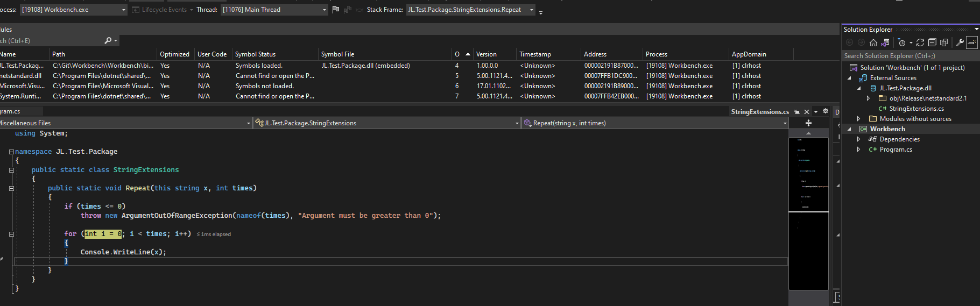Screen dimensions: 980x306
Task: Collapse the Repeat method code block
Action: coord(11,188)
